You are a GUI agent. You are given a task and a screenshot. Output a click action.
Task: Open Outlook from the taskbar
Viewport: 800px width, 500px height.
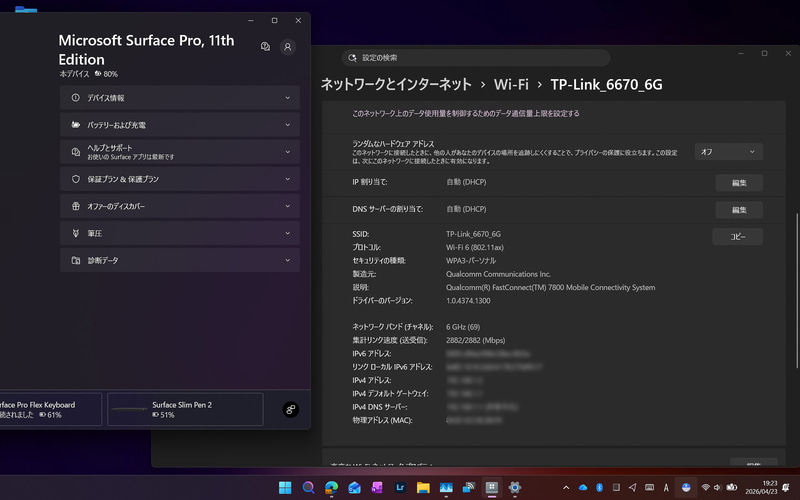(x=354, y=488)
